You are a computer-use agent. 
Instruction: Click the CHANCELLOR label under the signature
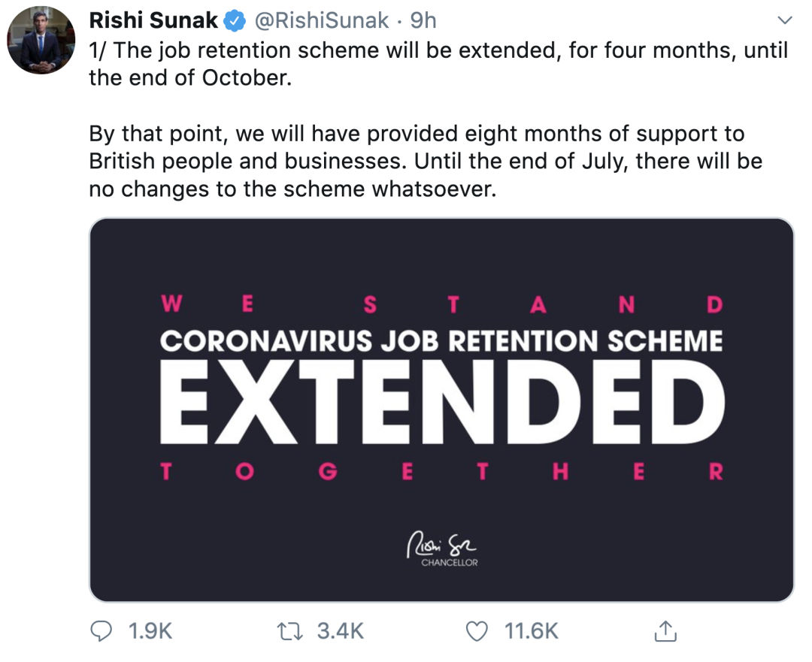tap(449, 563)
